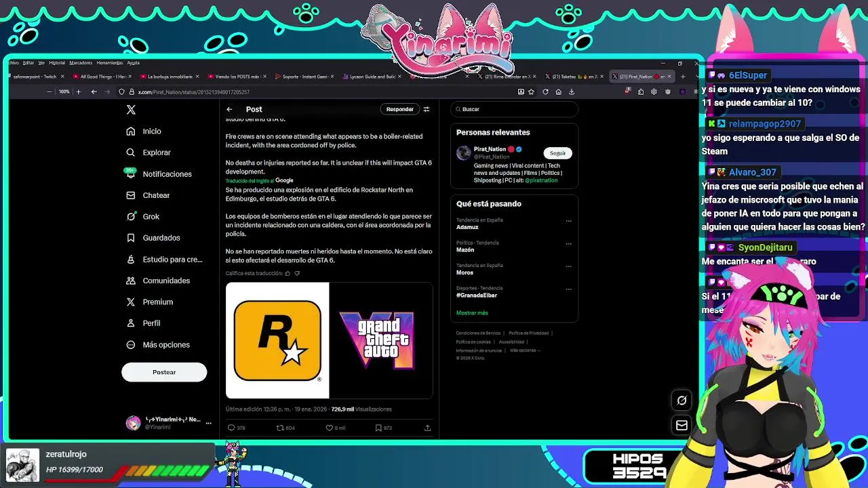Switch to All Good Things tab
868x488 pixels.
pyautogui.click(x=102, y=77)
